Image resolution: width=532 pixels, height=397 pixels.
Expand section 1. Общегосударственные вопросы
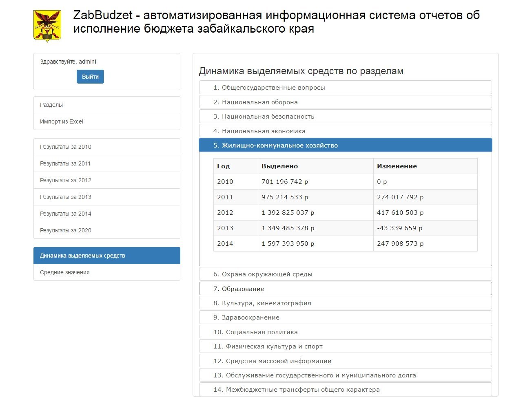coord(345,88)
